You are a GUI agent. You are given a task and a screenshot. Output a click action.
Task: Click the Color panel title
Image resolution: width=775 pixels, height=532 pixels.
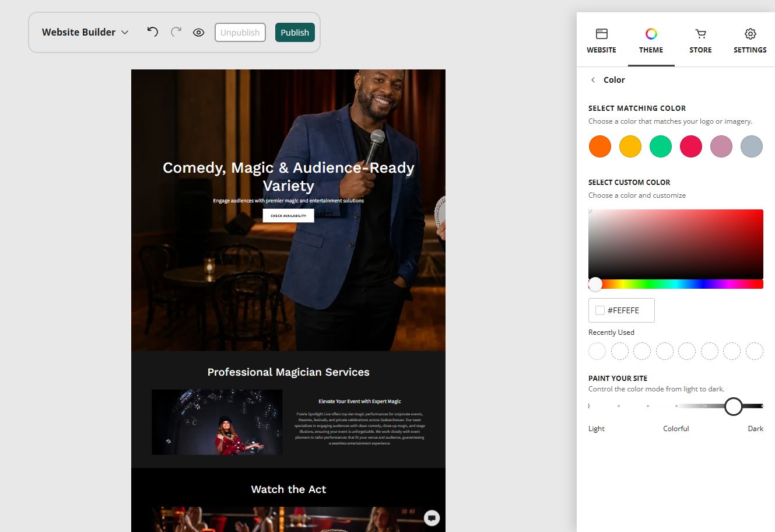tap(614, 80)
